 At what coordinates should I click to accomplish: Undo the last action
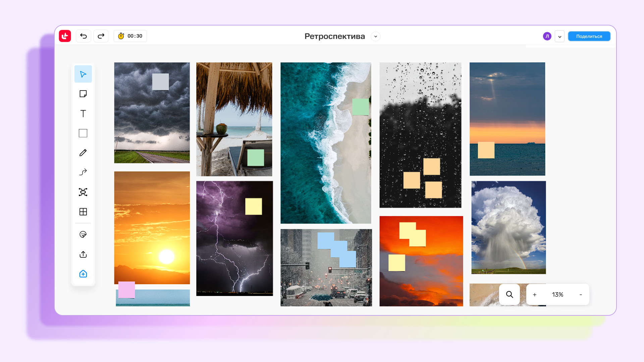pos(84,36)
